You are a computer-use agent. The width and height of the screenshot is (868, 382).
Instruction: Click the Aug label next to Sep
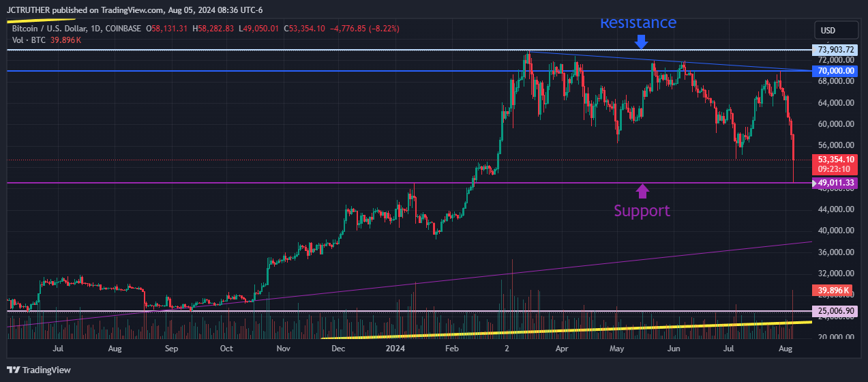click(x=115, y=349)
